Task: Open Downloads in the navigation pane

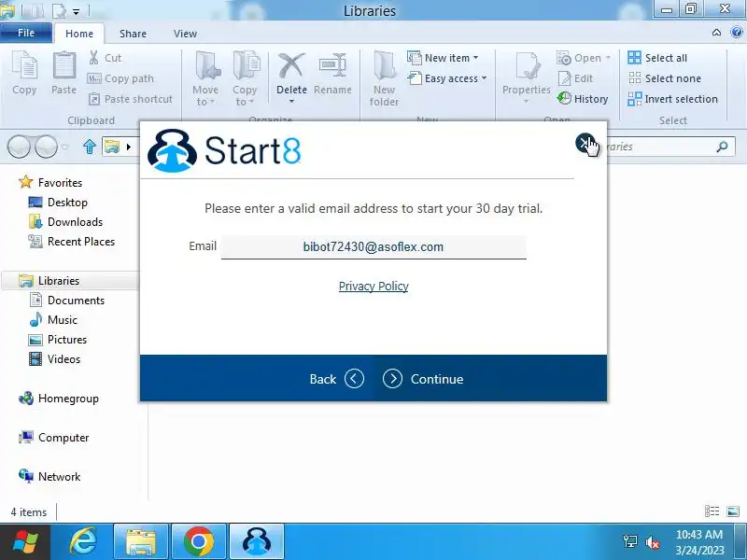Action: pos(75,222)
